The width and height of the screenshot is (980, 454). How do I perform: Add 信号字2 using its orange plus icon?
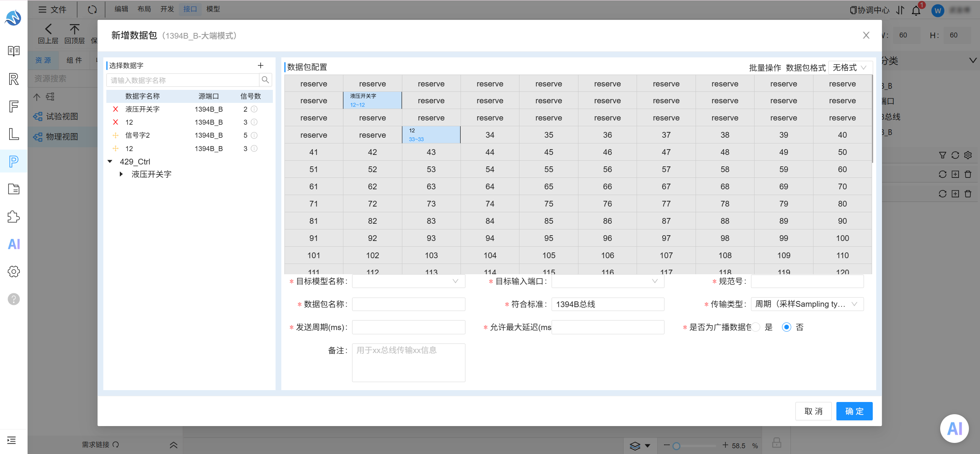pyautogui.click(x=115, y=135)
